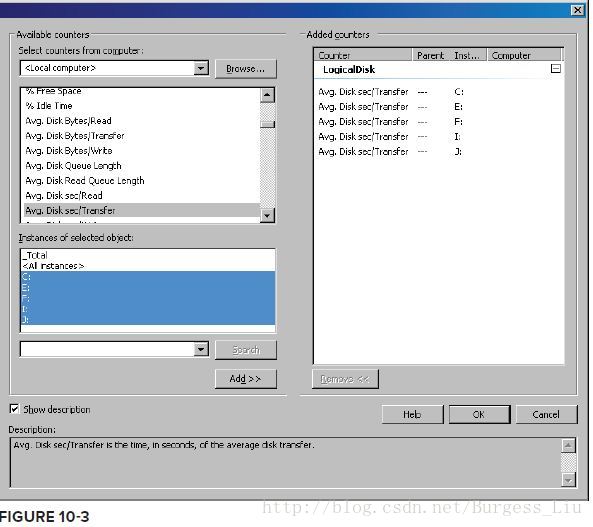The width and height of the screenshot is (593, 527).
Task: Click the Cancel button
Action: pyautogui.click(x=546, y=415)
